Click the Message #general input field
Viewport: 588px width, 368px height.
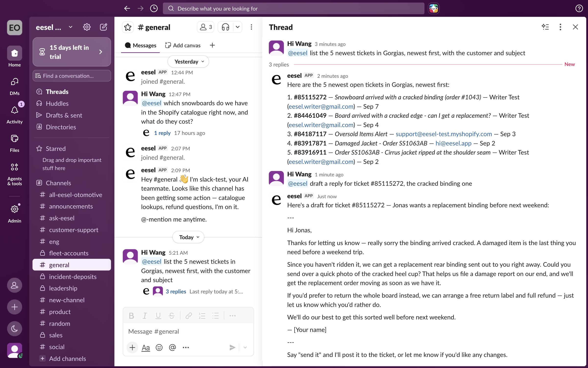pyautogui.click(x=188, y=331)
